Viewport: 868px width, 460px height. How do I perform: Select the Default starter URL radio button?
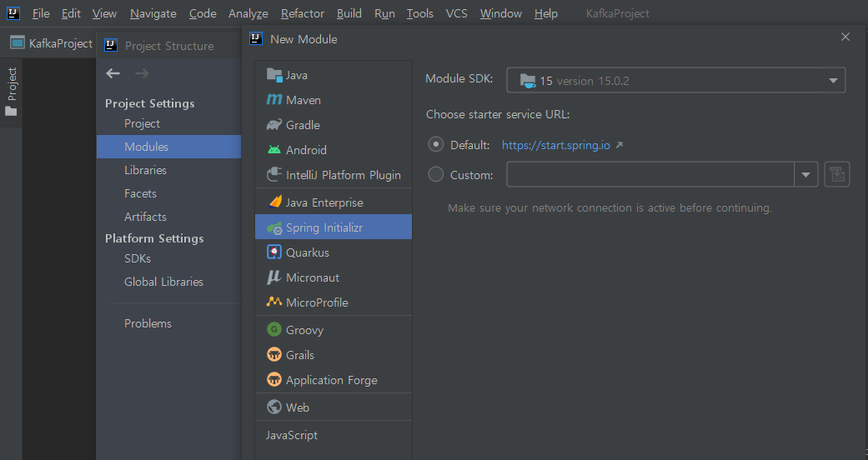click(436, 144)
